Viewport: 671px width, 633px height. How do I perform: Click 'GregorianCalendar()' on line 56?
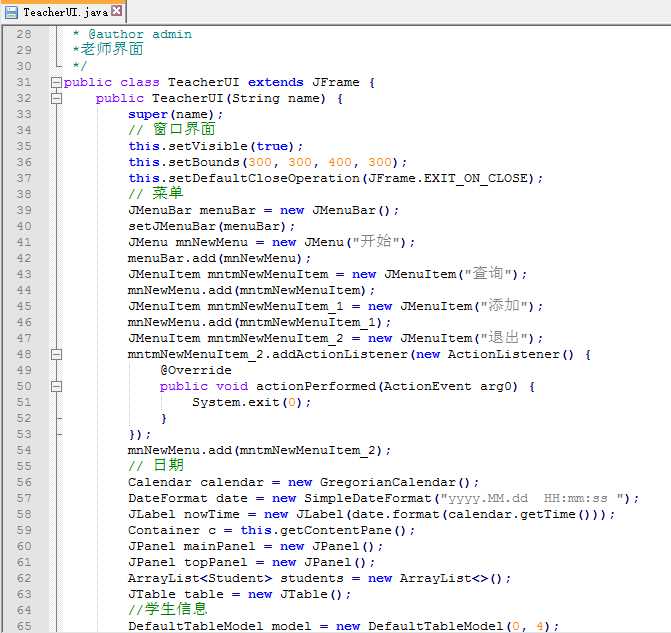coord(395,482)
